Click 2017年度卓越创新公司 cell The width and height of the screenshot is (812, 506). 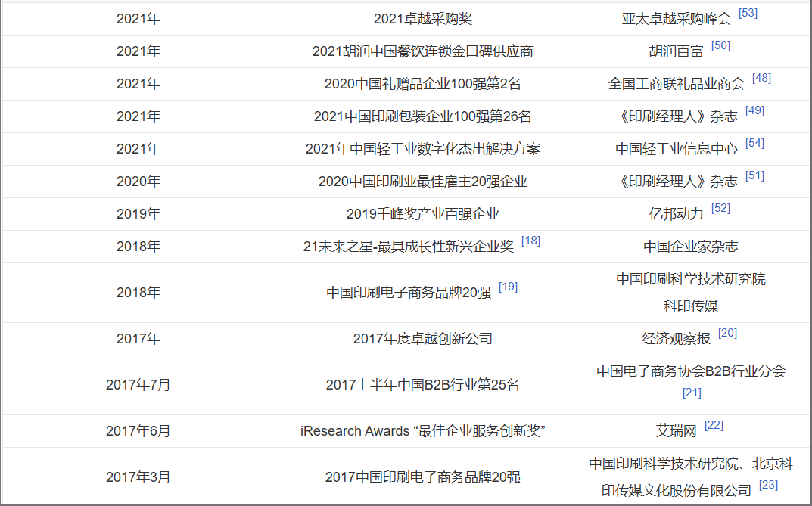(x=422, y=339)
